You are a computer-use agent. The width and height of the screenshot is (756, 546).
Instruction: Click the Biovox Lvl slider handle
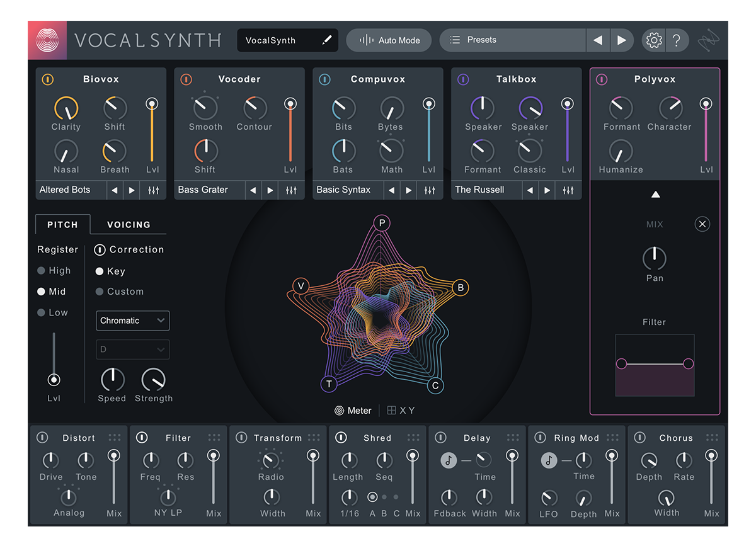152,104
